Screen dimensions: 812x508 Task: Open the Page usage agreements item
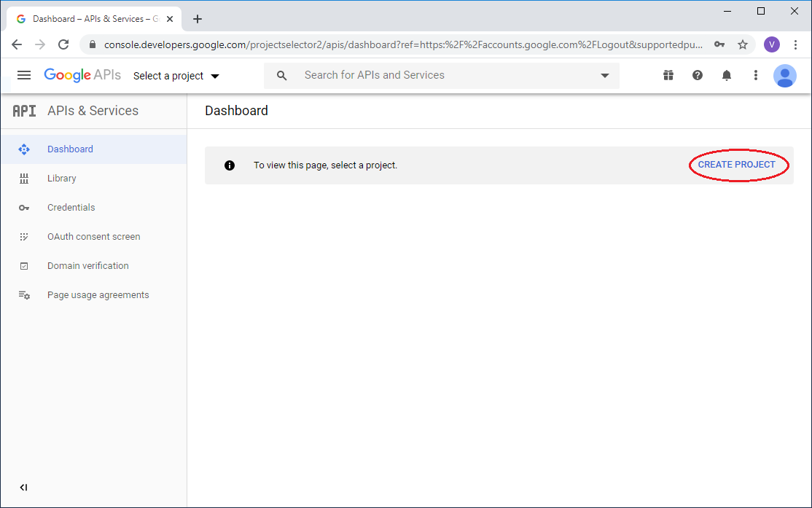point(94,294)
